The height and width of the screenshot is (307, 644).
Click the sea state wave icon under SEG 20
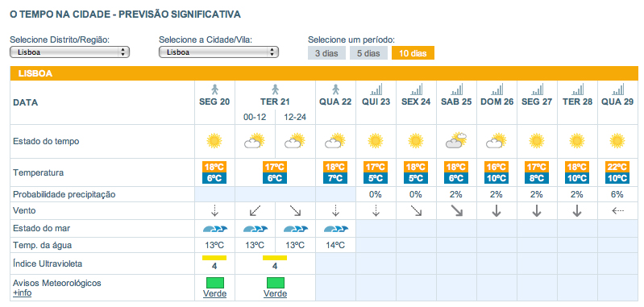coord(214,229)
